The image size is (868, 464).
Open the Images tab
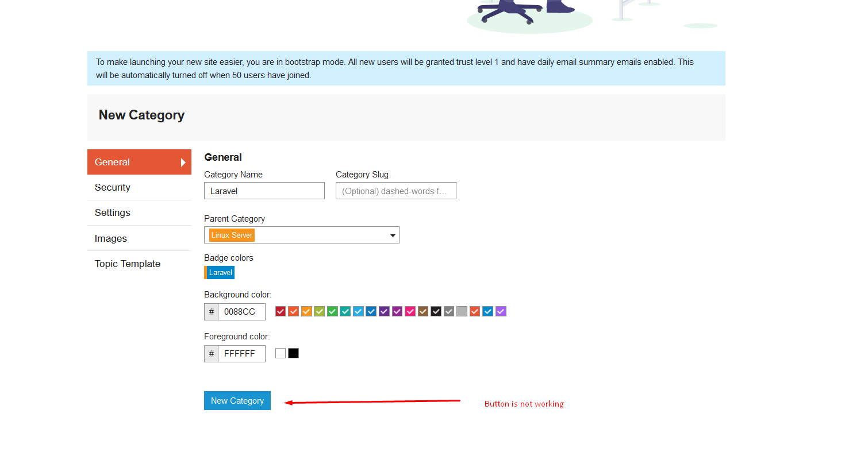[111, 238]
